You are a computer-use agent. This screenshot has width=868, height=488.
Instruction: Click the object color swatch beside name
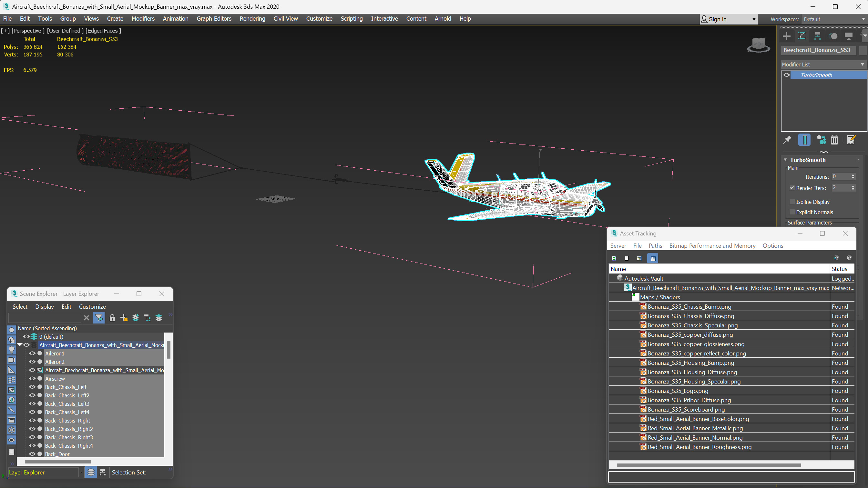point(863,50)
